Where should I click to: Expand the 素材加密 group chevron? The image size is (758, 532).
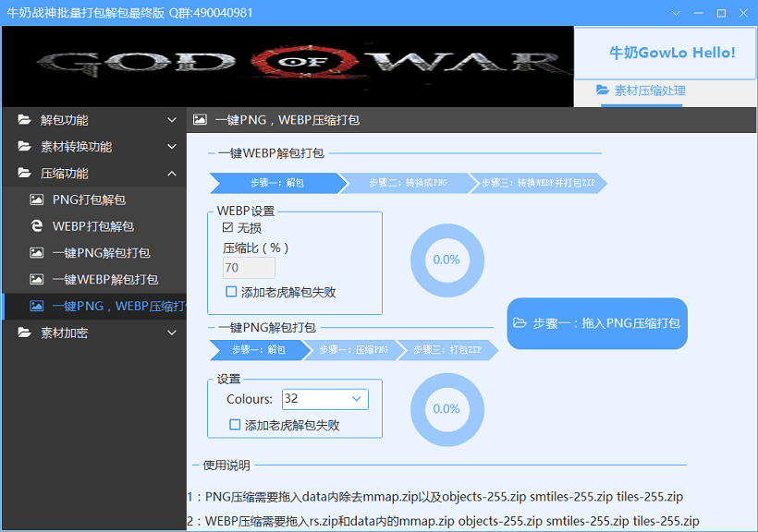click(x=172, y=332)
